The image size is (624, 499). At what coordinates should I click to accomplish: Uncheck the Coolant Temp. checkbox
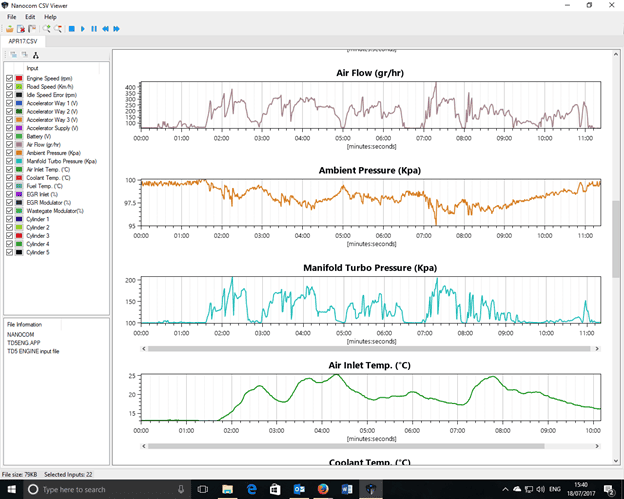click(x=10, y=178)
